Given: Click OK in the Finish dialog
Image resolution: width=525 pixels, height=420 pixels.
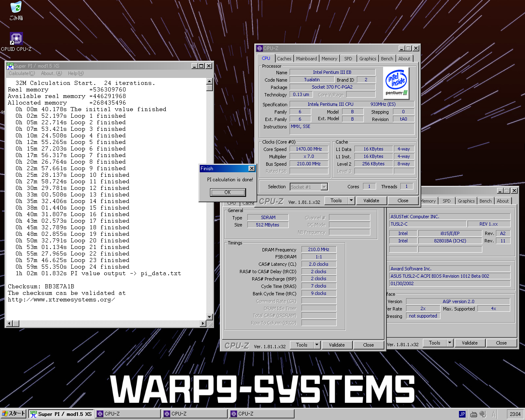Looking at the screenshot, I should [228, 192].
